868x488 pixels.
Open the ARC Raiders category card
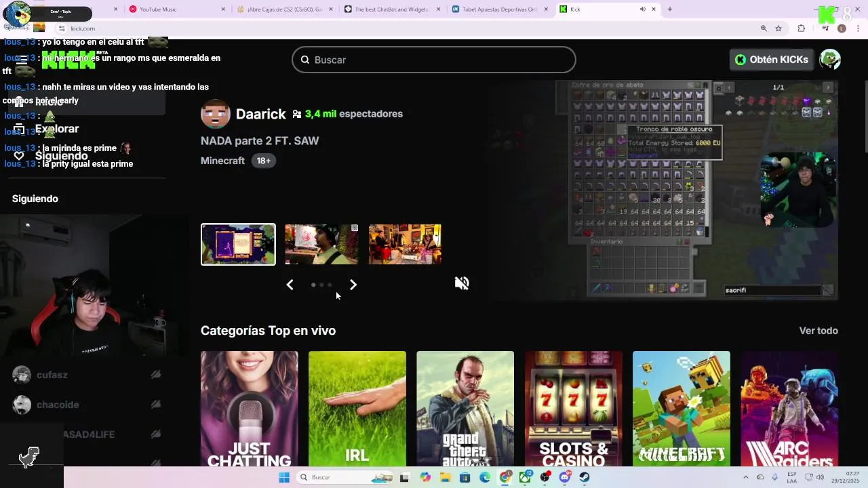point(789,409)
